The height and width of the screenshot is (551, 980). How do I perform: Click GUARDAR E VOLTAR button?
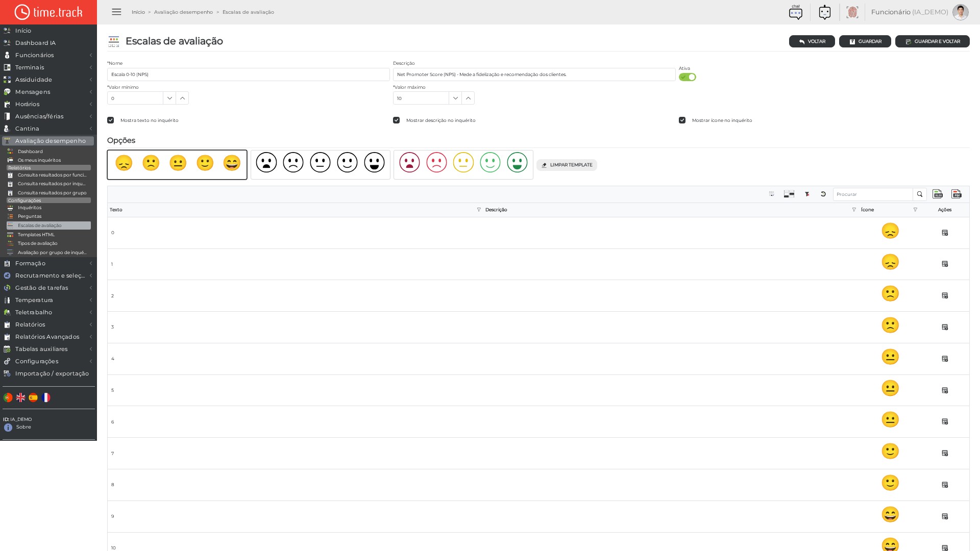coord(932,41)
